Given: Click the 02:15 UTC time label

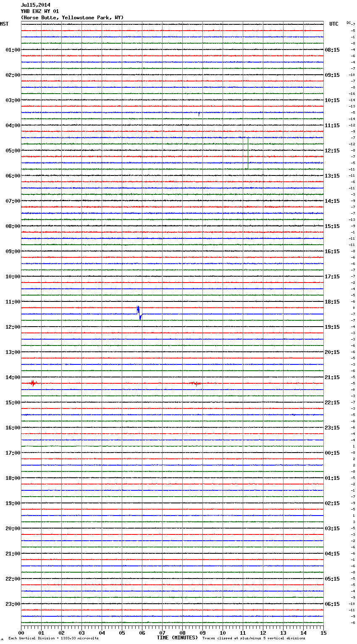Looking at the screenshot, I should point(332,503).
